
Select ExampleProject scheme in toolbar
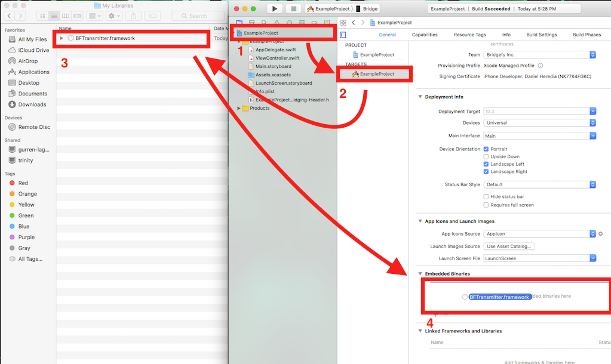click(x=328, y=8)
